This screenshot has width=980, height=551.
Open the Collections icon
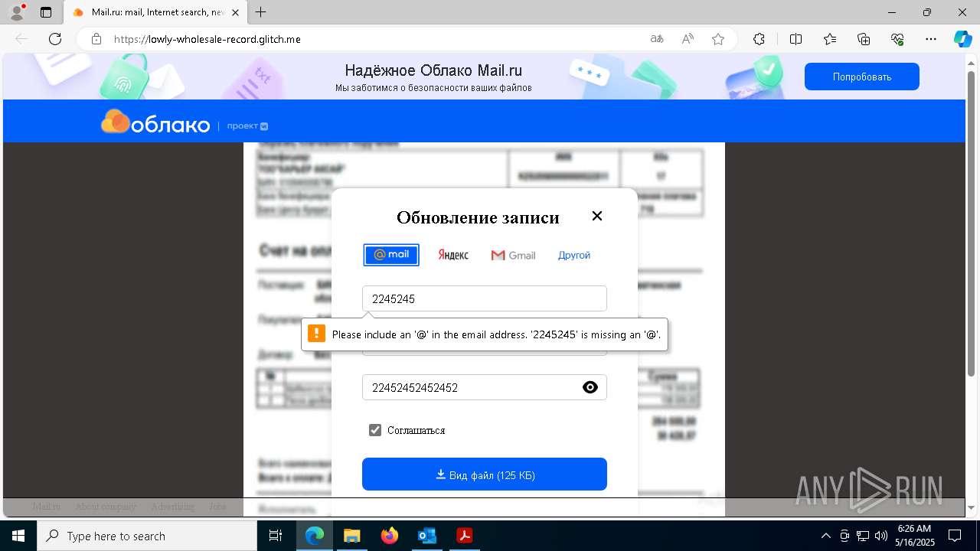864,39
